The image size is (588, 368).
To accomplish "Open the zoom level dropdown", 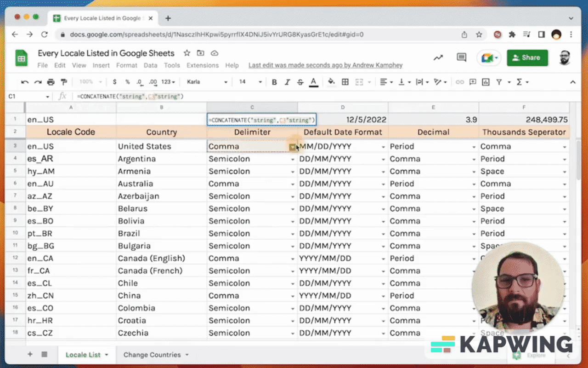I will (x=90, y=82).
